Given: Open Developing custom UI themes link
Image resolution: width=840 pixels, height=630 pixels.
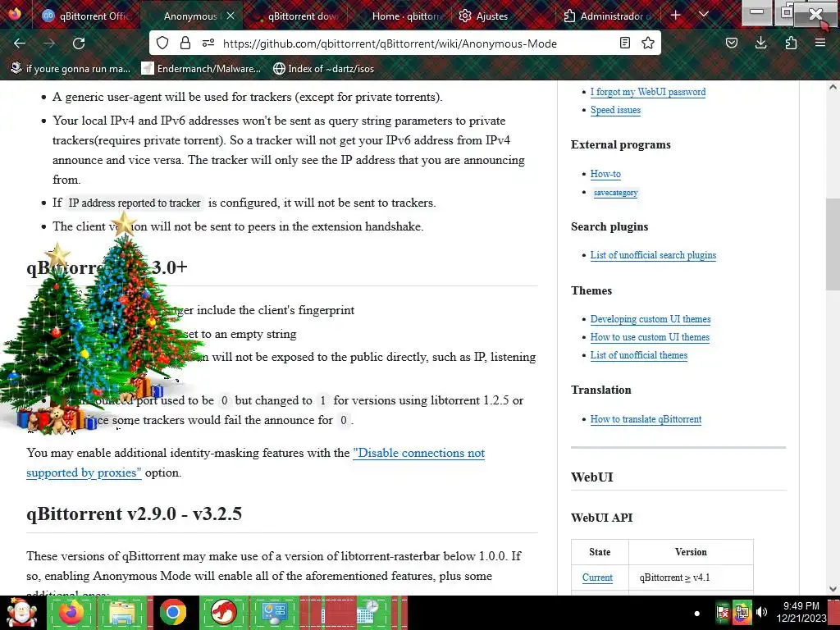Looking at the screenshot, I should pyautogui.click(x=651, y=319).
